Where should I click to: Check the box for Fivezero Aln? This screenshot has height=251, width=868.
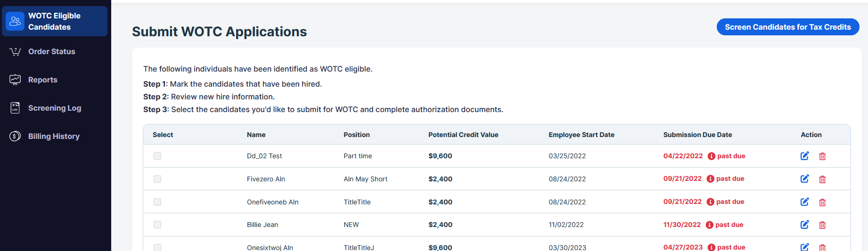157,179
